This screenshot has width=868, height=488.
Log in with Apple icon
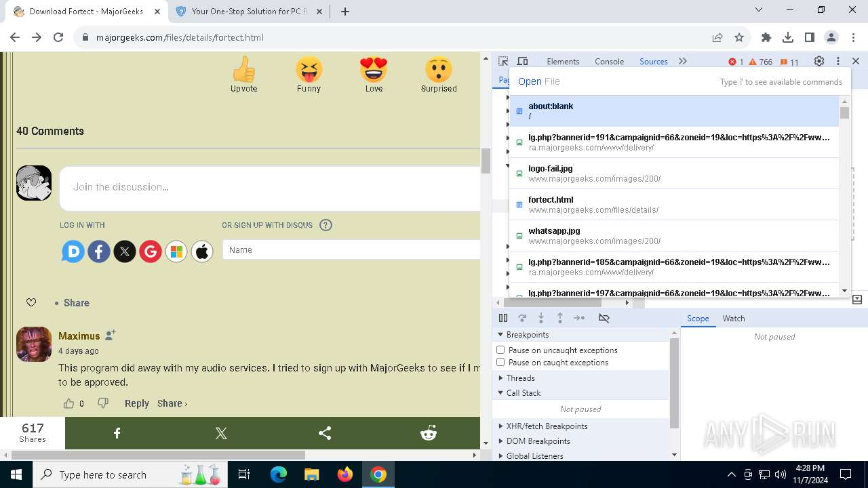pyautogui.click(x=202, y=251)
